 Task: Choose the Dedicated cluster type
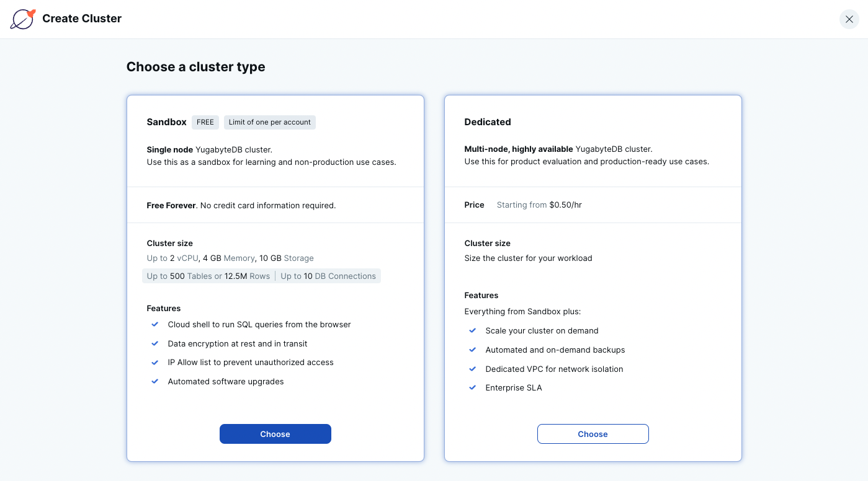(593, 434)
